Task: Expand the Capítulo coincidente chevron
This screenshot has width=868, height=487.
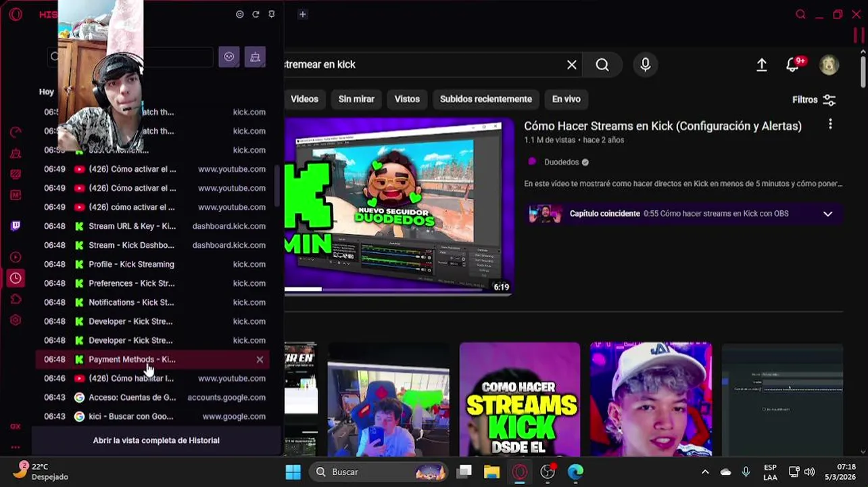Action: 827,214
